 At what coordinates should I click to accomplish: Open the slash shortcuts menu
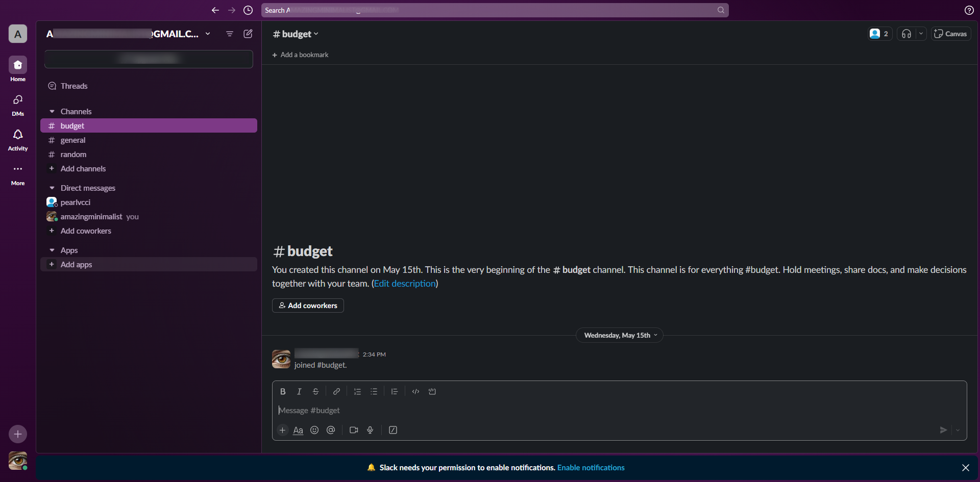point(393,430)
